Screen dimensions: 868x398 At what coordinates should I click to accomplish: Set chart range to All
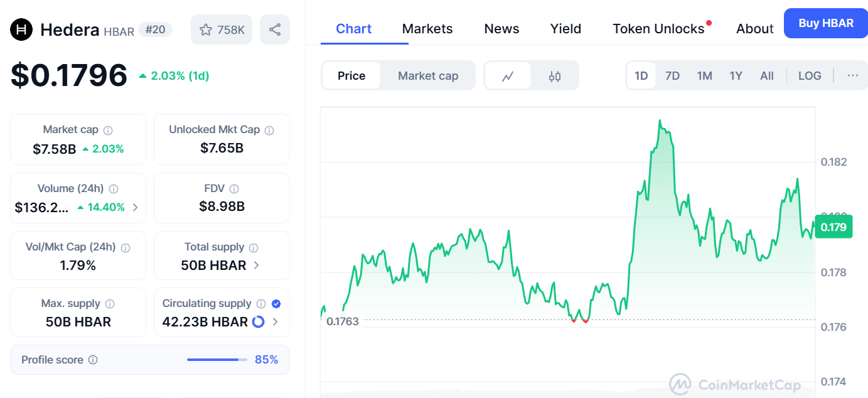[767, 76]
